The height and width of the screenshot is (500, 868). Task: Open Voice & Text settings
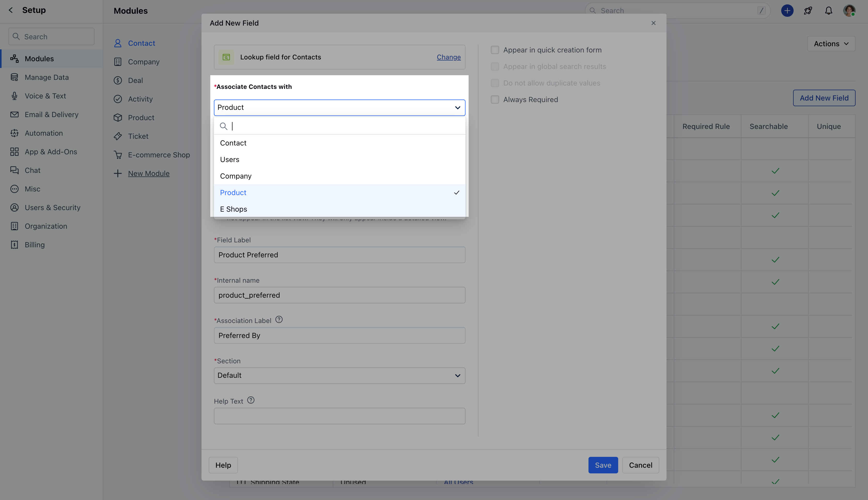coord(51,96)
